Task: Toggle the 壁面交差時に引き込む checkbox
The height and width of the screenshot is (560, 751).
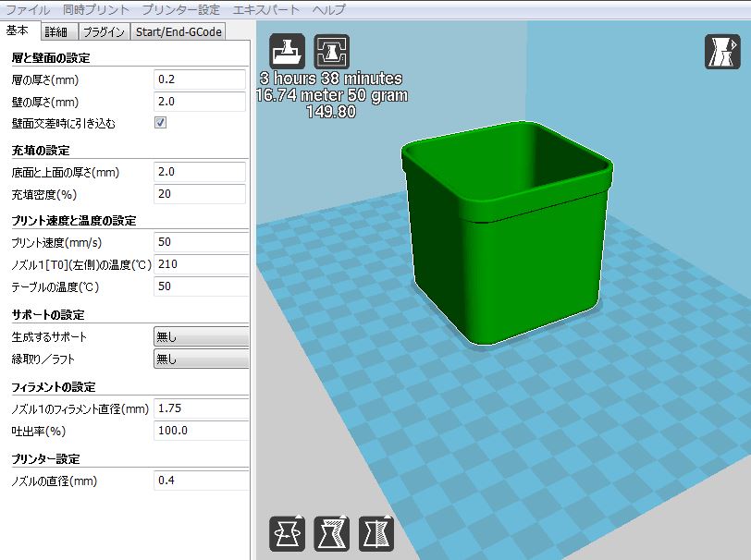Action: click(160, 123)
